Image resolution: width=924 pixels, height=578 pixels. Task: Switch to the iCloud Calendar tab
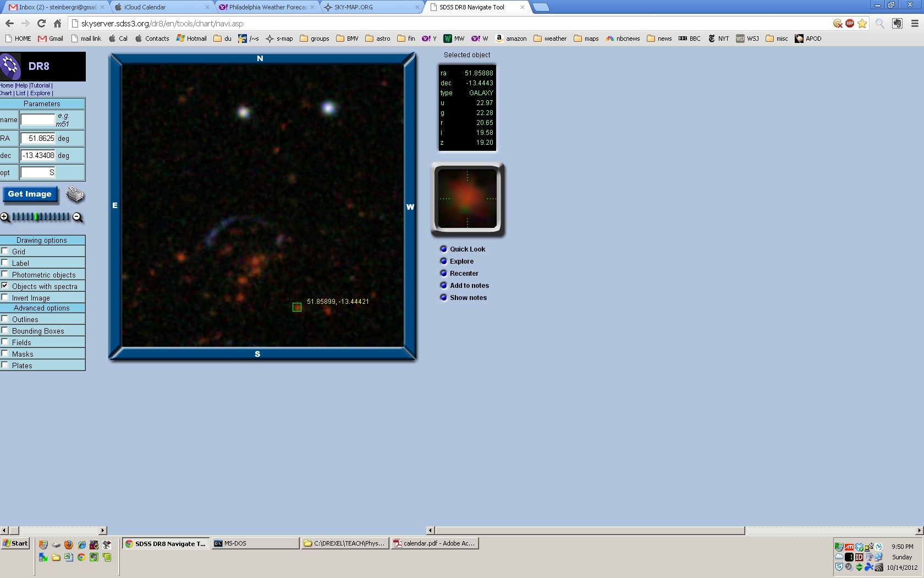[162, 7]
